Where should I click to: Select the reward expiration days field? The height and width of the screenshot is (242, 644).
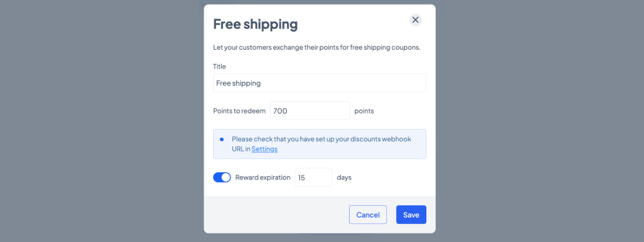click(x=314, y=177)
